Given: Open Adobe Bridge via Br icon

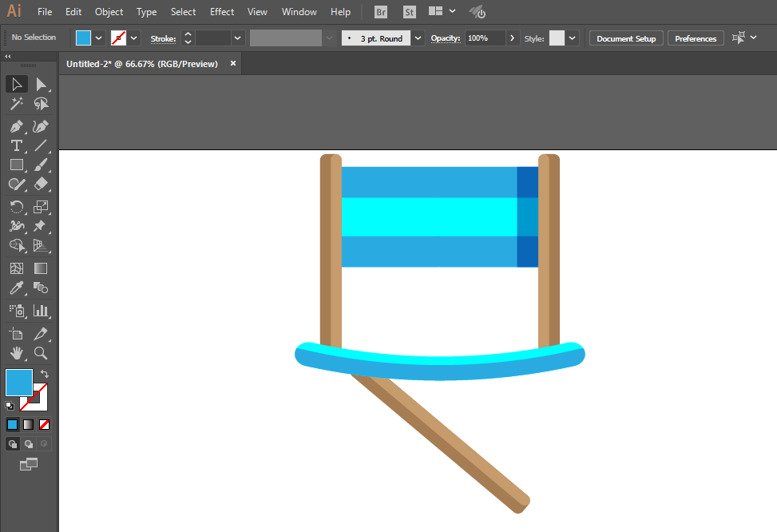Looking at the screenshot, I should 381,12.
